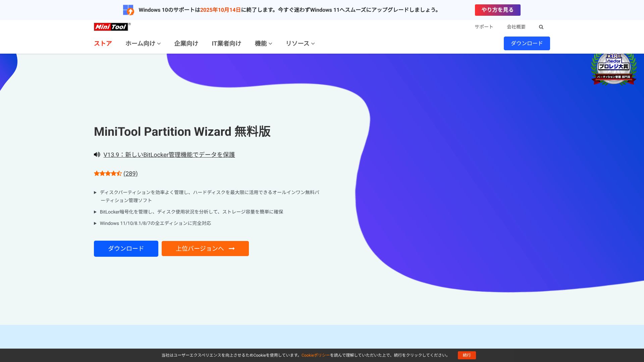Click the MiniTool logo
The width and height of the screenshot is (644, 362).
point(112,27)
